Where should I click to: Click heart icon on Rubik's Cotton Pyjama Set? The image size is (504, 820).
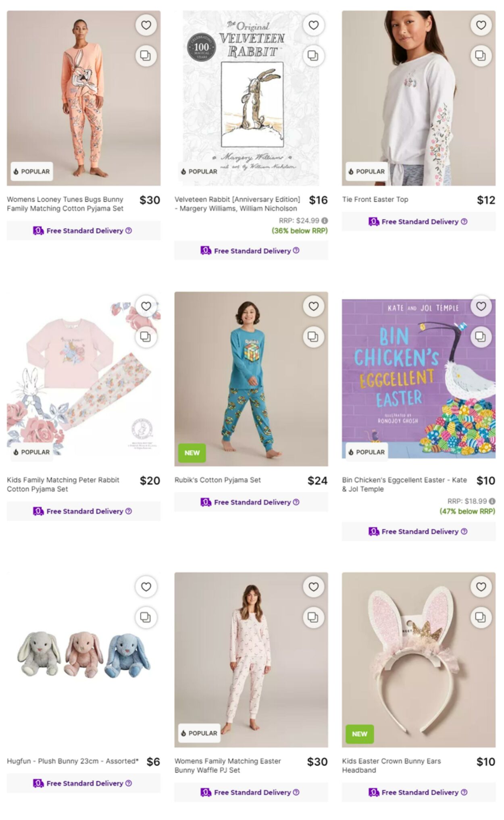313,306
